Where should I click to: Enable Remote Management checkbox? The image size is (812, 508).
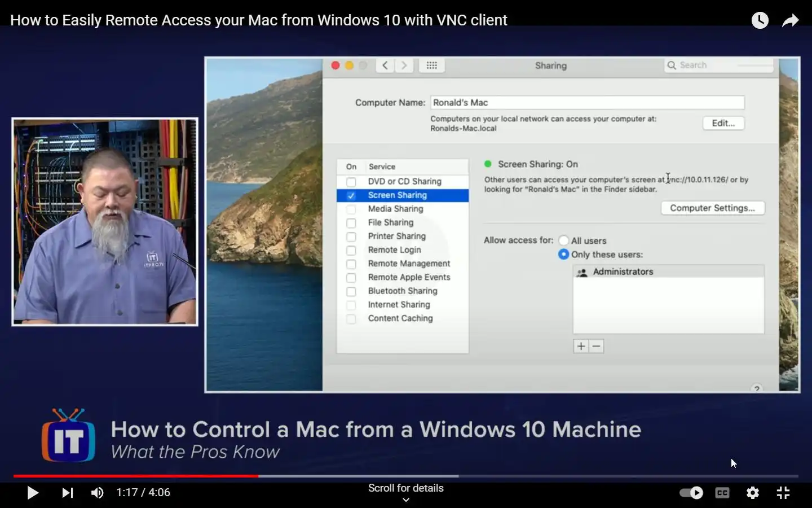pos(351,264)
